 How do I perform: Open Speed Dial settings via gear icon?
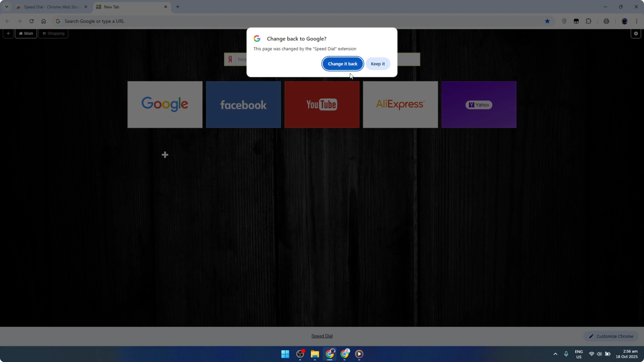636,33
